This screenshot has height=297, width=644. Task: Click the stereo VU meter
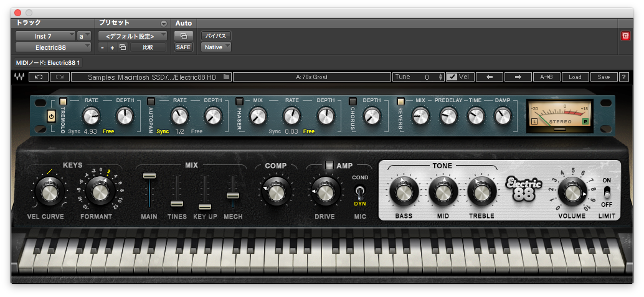coord(560,116)
